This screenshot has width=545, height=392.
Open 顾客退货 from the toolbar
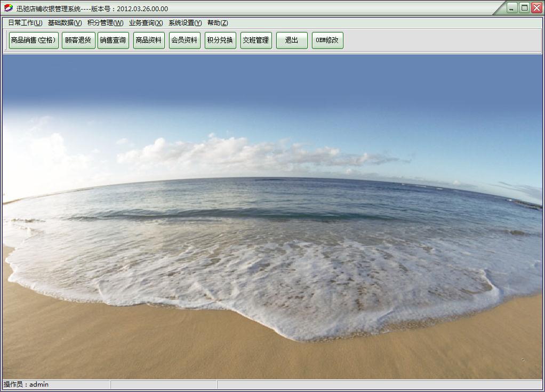[78, 40]
